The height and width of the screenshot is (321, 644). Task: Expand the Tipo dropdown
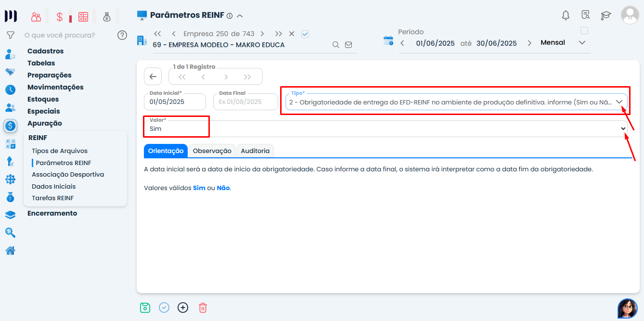click(619, 102)
